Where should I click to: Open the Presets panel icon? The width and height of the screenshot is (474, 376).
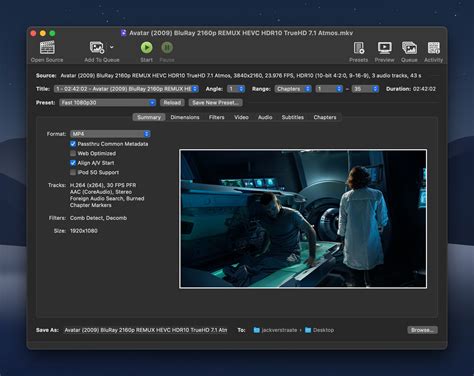point(359,48)
